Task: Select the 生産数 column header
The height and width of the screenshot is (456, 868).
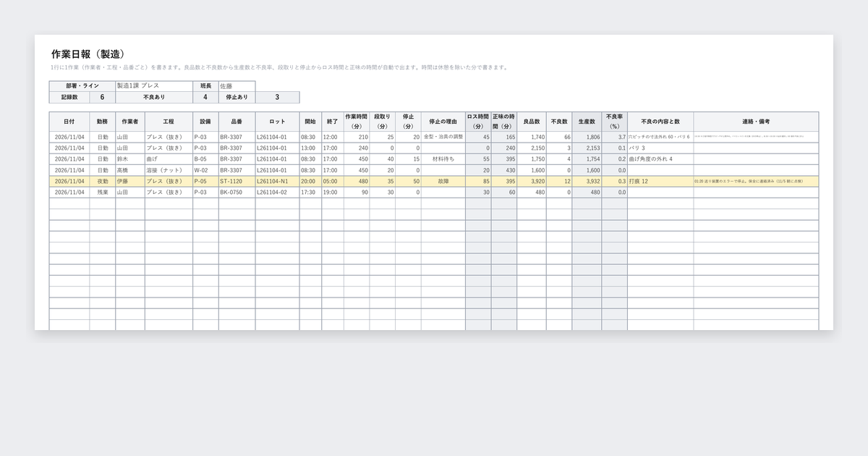Action: pyautogui.click(x=587, y=122)
